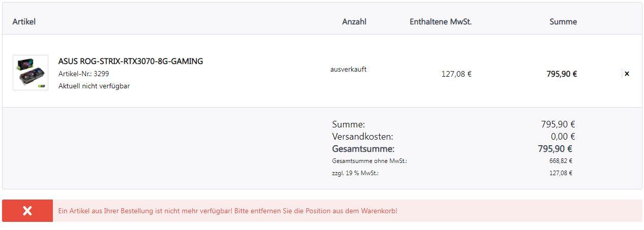Click the bold 795,90 € item price
Screen dimensions: 644x230
point(562,74)
